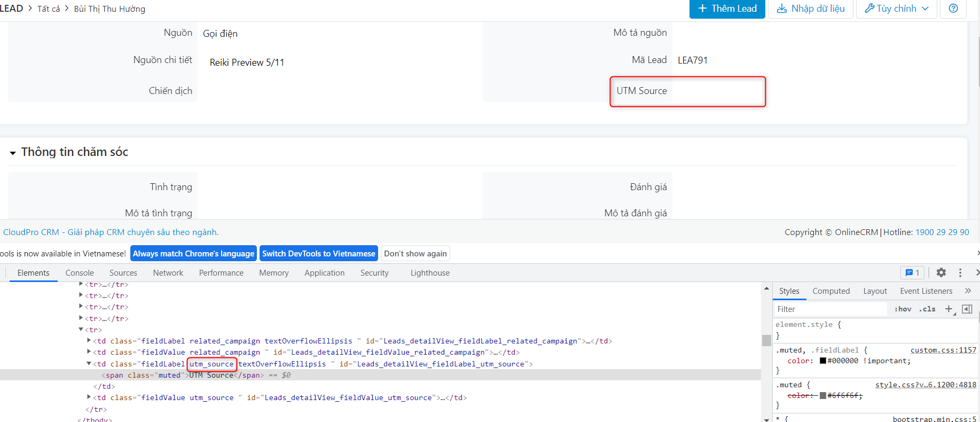Image resolution: width=980 pixels, height=422 pixels.
Task: Click the gray color swatch for #6f6f6f
Action: (x=823, y=395)
